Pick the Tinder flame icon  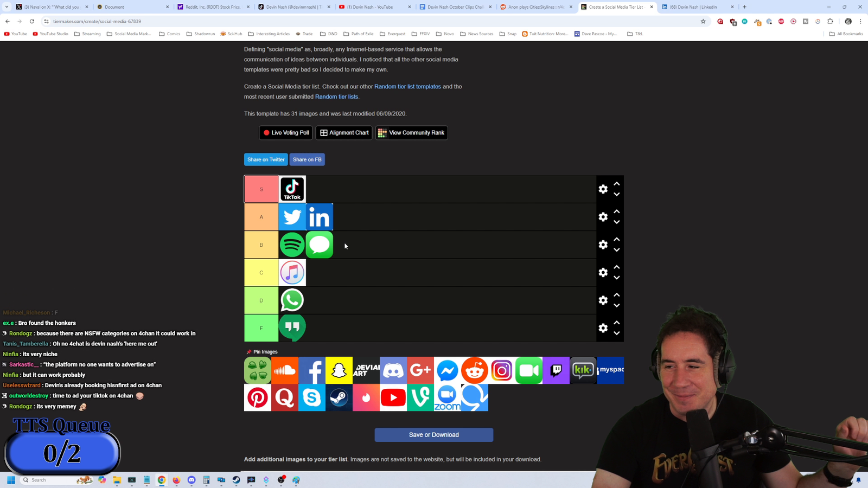(x=366, y=397)
